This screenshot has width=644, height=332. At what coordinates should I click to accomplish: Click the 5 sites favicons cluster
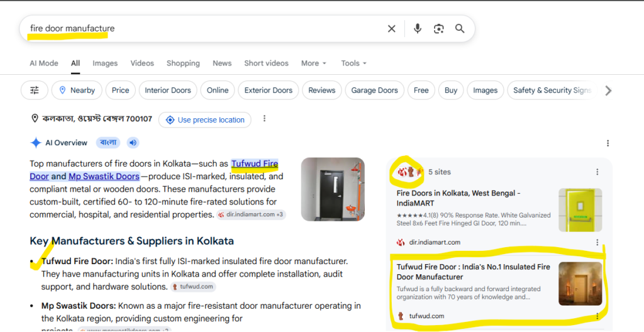(410, 172)
